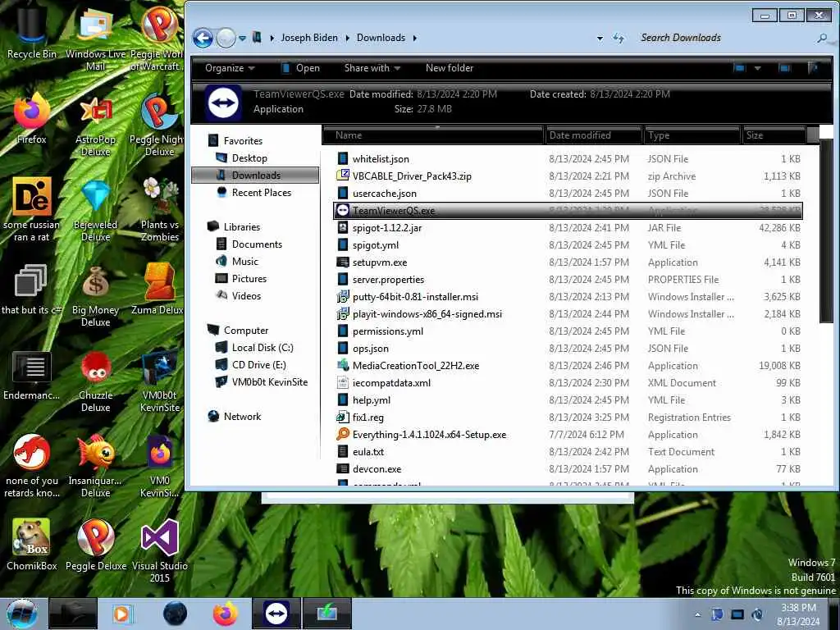Screen dimensions: 840x630
Task: Open recent pages dropdown next to forward arrow
Action: (242, 38)
